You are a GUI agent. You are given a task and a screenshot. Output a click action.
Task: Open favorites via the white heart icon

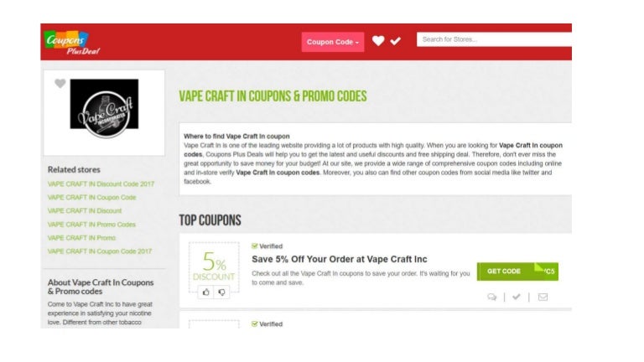coord(378,40)
